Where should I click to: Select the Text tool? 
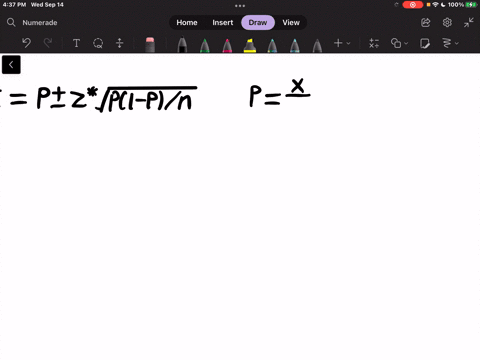(x=76, y=43)
